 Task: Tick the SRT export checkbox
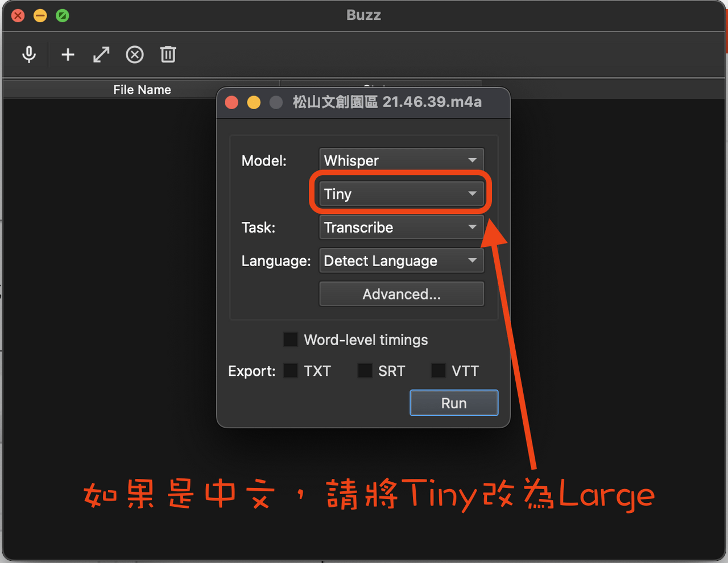tap(365, 371)
